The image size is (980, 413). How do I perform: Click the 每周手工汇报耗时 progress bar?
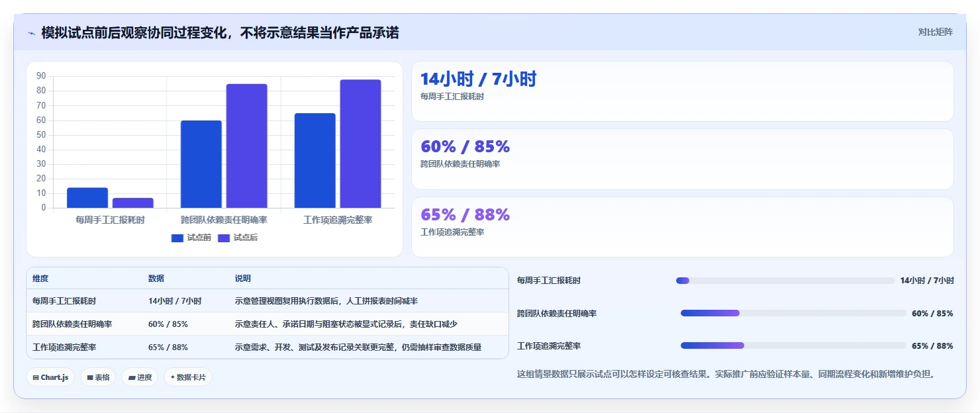[x=785, y=281]
